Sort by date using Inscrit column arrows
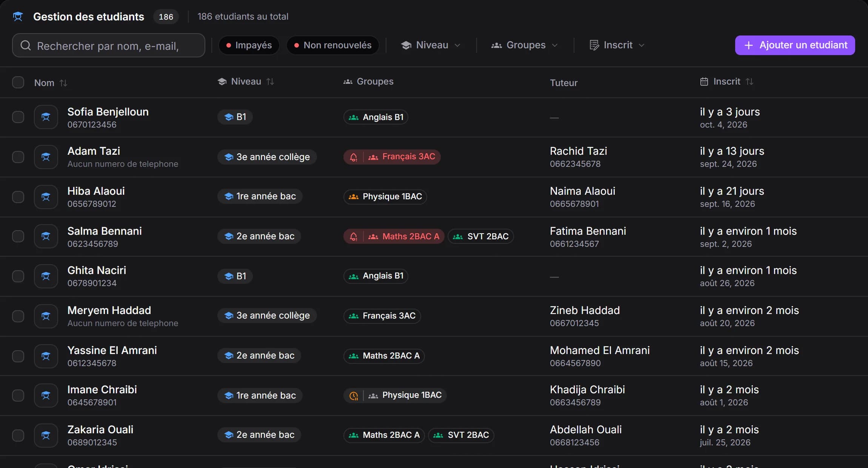 tap(749, 82)
